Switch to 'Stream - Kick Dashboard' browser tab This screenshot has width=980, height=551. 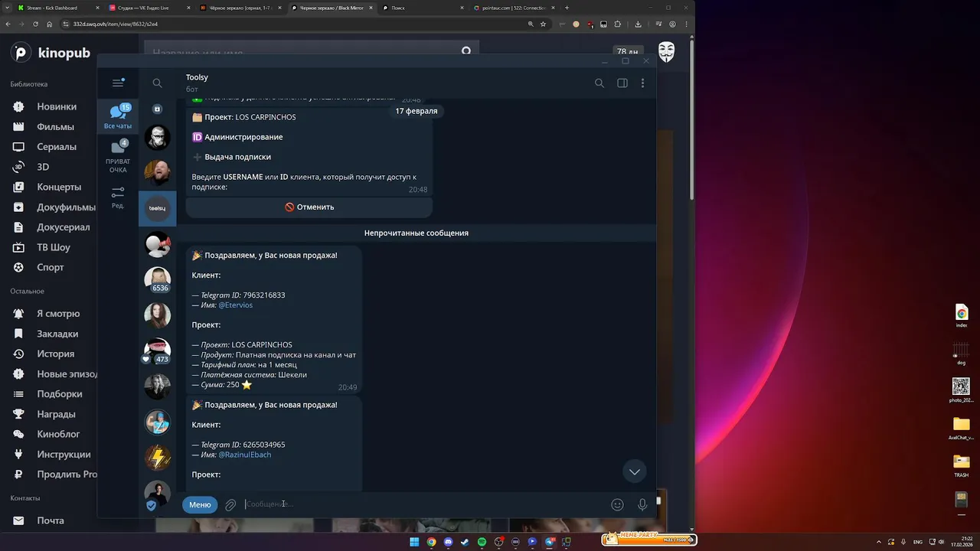pos(57,8)
